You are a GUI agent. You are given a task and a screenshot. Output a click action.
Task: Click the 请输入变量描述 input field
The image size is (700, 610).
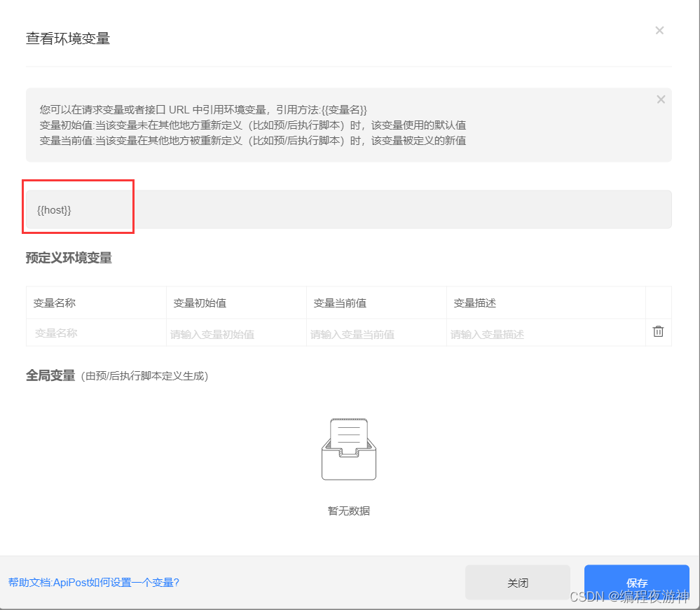pos(546,334)
